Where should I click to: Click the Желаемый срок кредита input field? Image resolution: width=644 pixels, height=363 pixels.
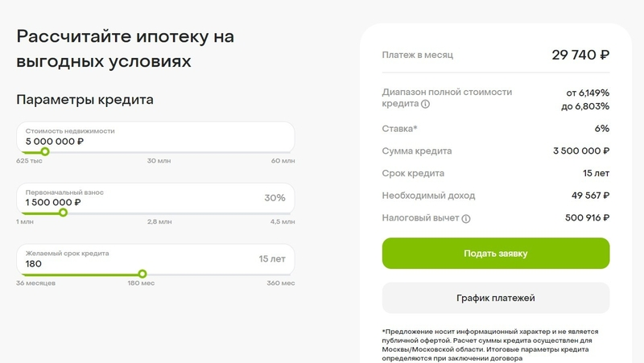click(129, 263)
